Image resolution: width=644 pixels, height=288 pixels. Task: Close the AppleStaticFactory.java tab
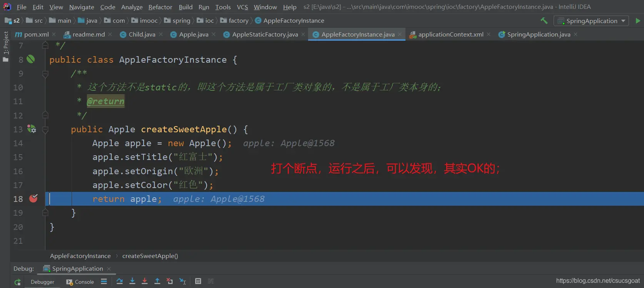pyautogui.click(x=303, y=35)
